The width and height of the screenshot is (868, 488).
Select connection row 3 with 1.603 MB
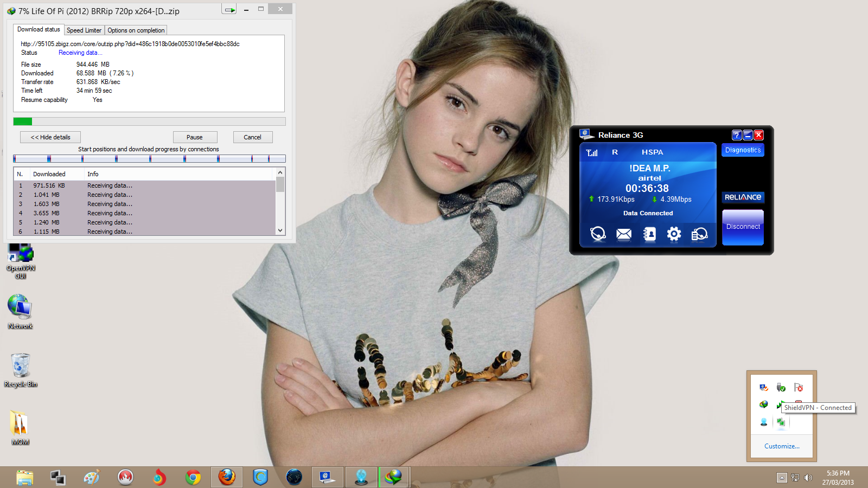145,204
